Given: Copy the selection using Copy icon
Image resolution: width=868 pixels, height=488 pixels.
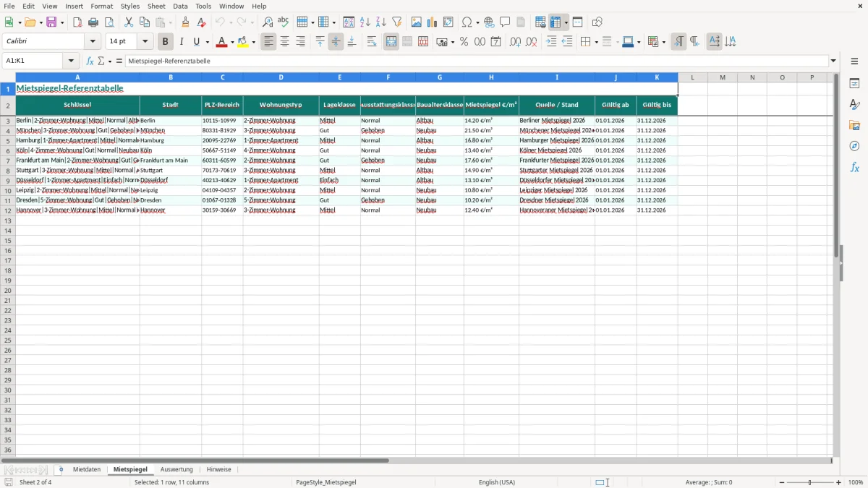Looking at the screenshot, I should [145, 22].
